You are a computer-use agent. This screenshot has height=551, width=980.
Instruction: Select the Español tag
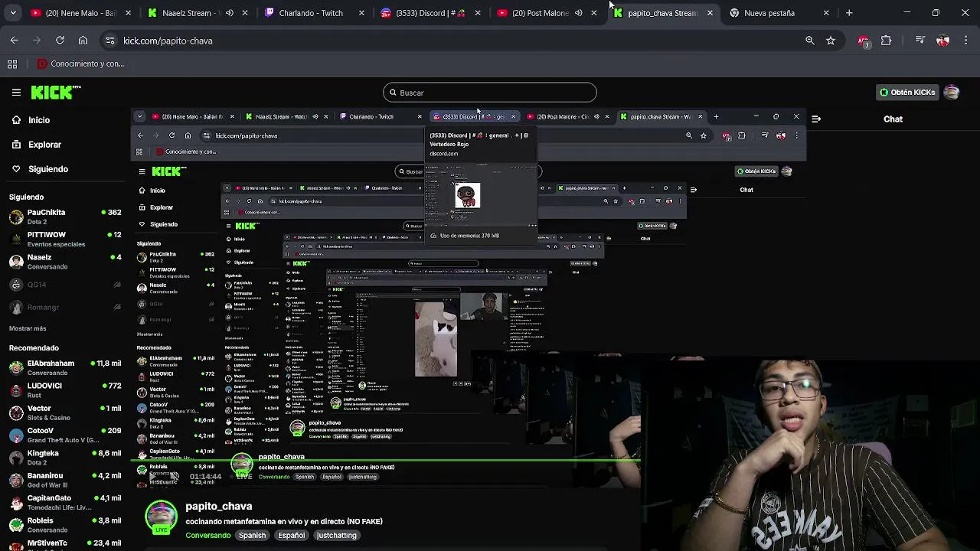pyautogui.click(x=291, y=536)
